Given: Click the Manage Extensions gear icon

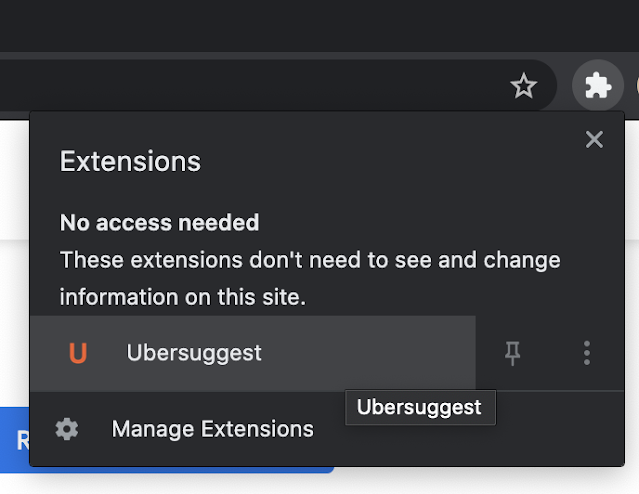Looking at the screenshot, I should (67, 429).
